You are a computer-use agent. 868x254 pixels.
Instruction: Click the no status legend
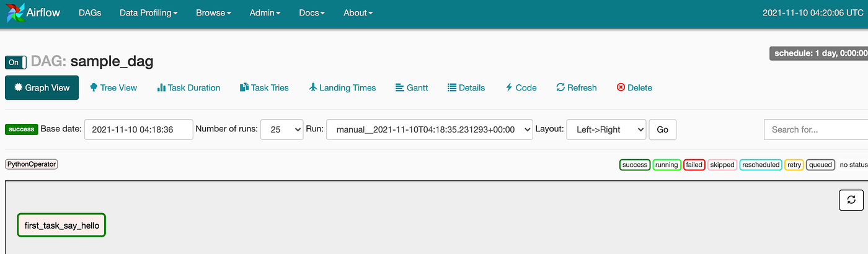[853, 165]
